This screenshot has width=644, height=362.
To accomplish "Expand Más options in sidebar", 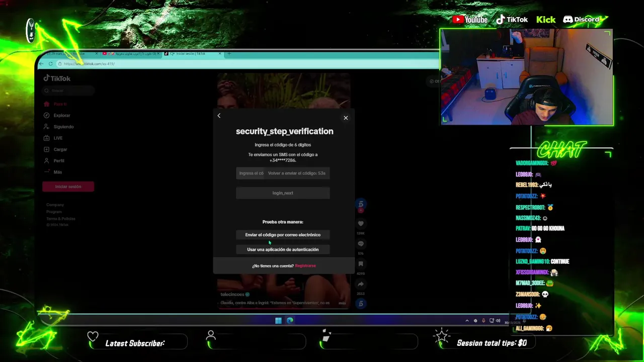I will click(x=53, y=172).
